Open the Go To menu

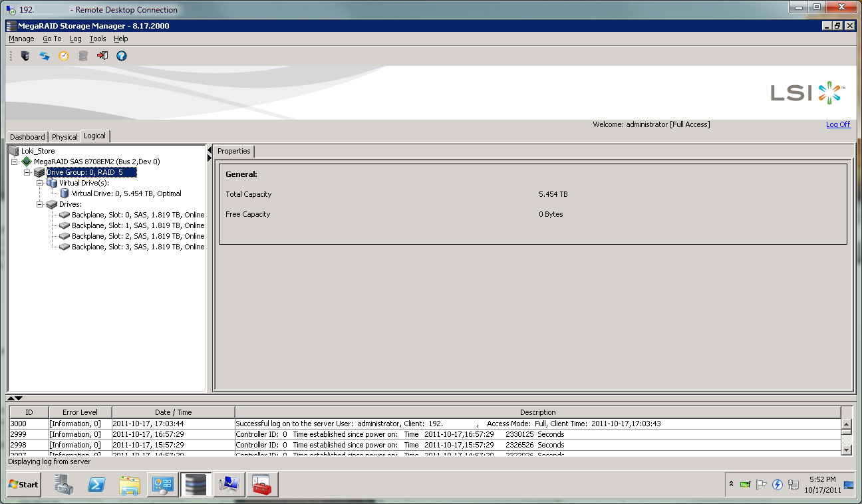pyautogui.click(x=52, y=39)
